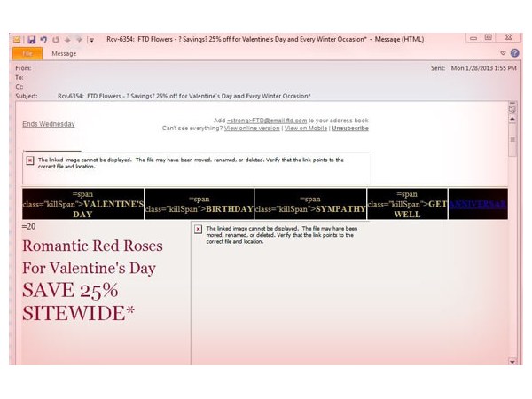532x399 pixels.
Task: Click the vertical scrollbar thumb
Action: click(512, 140)
